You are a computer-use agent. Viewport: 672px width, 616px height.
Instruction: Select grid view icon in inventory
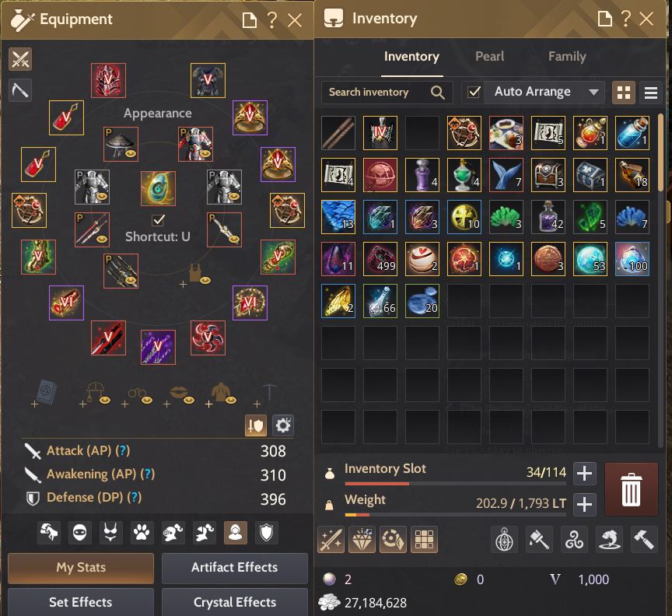point(624,92)
